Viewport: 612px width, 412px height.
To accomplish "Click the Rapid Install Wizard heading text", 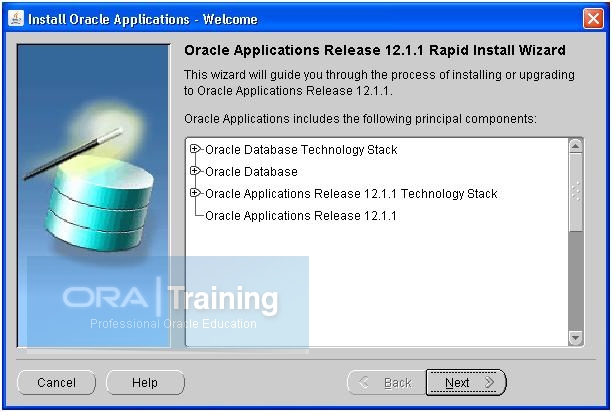I will click(x=375, y=50).
